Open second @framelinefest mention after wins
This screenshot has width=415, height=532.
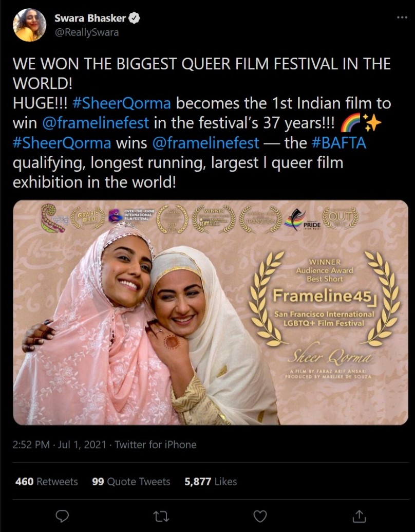[206, 143]
